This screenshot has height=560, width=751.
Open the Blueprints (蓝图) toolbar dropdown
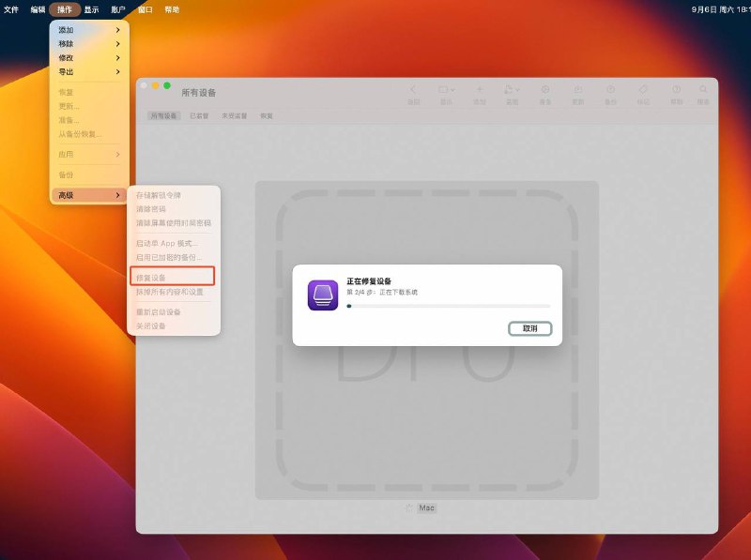pyautogui.click(x=512, y=90)
